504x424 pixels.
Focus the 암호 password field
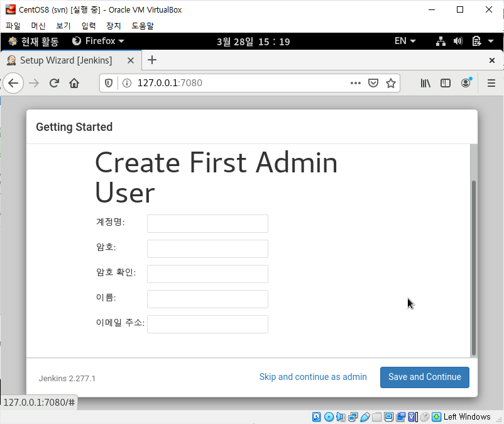pos(207,248)
